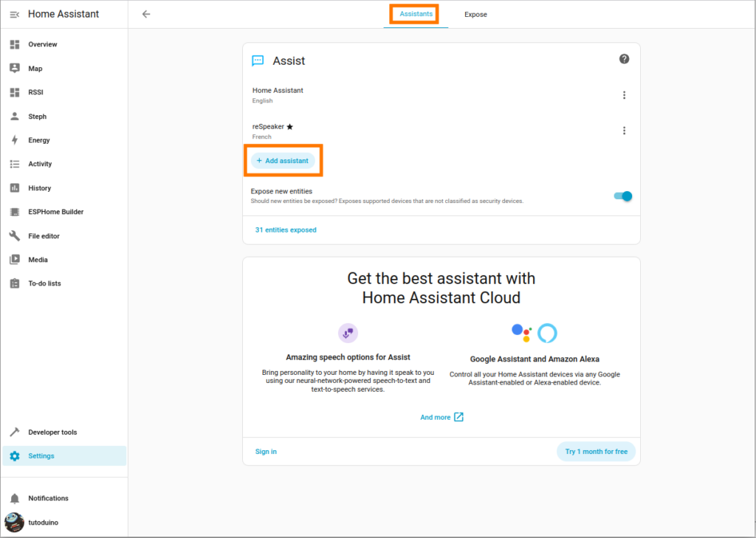
Task: Click the Sign in link
Action: point(266,452)
